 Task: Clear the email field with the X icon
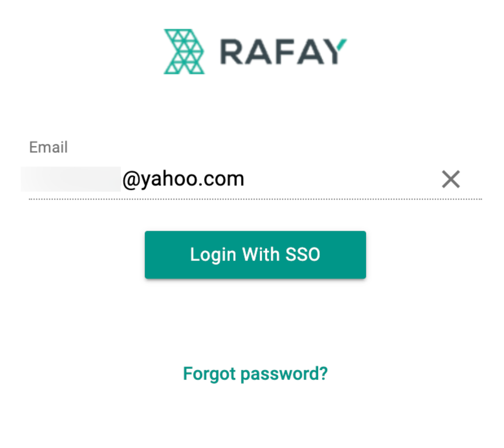coord(450,179)
